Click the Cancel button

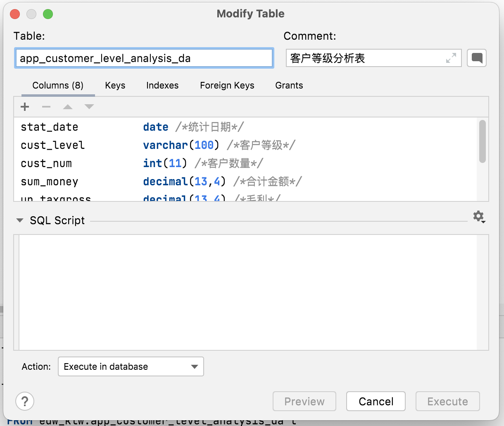click(376, 401)
